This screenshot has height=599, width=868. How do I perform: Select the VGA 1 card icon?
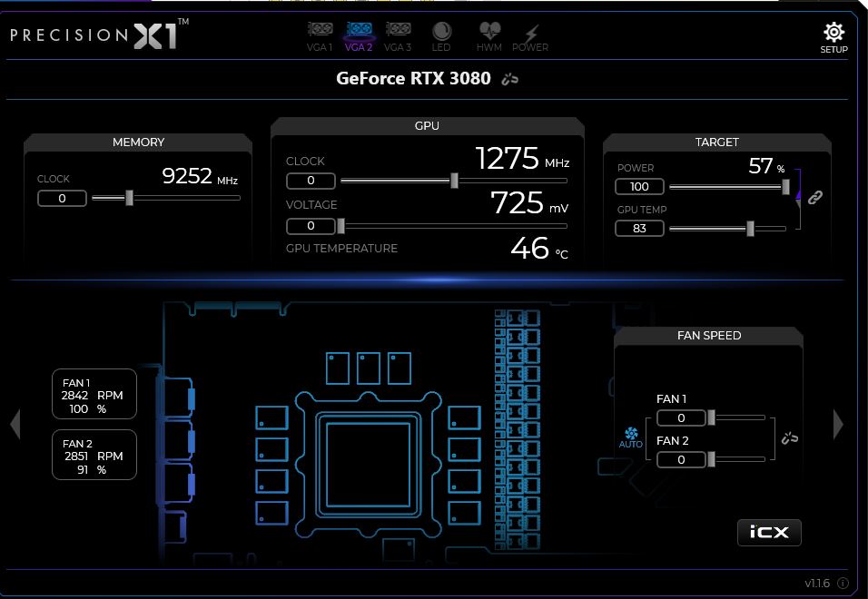(x=320, y=36)
